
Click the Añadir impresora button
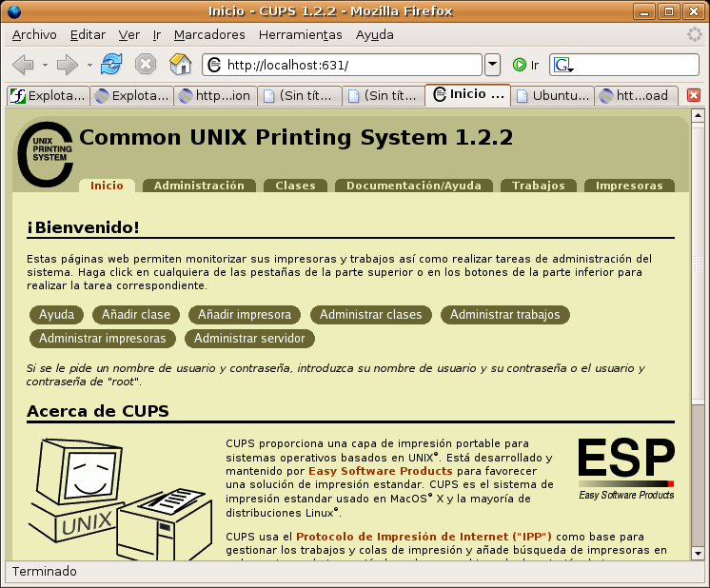coord(245,314)
